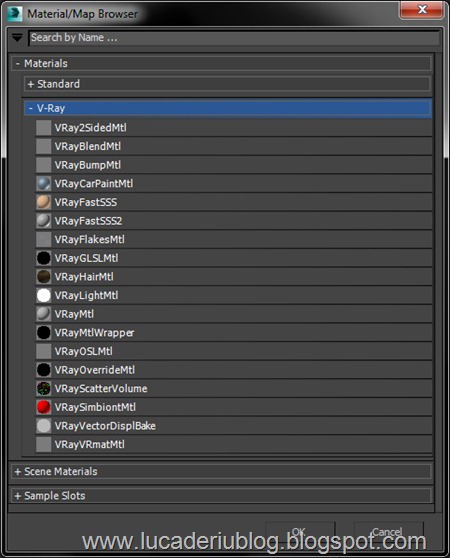
Task: Click the VRayScatterVolume speckled sphere icon
Action: [44, 389]
